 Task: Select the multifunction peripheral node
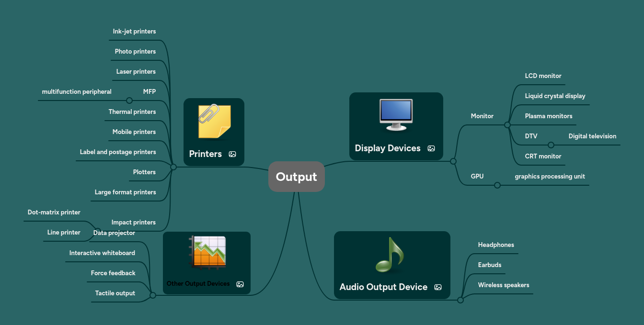[77, 92]
